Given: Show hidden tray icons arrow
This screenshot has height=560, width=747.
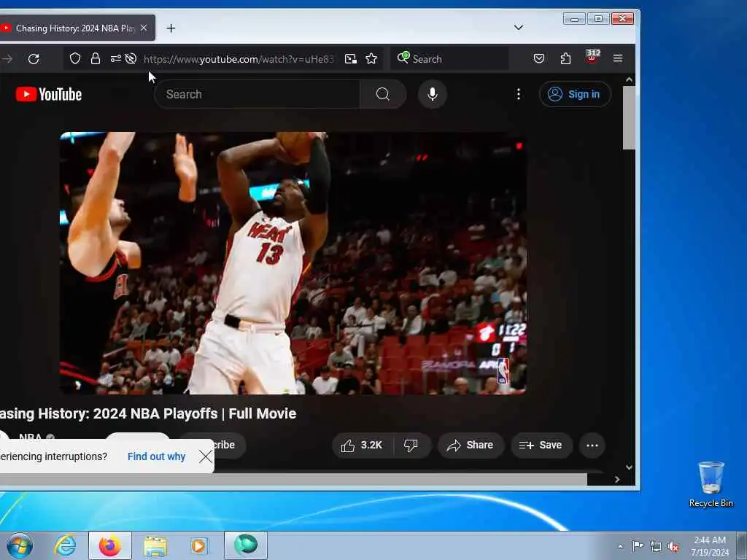Looking at the screenshot, I should point(620,546).
